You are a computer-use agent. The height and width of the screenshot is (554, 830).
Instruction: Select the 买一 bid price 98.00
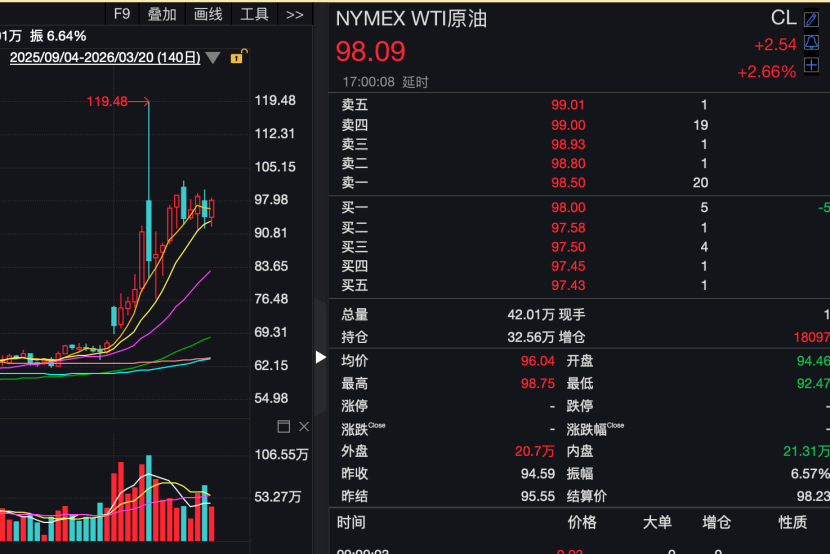pos(567,207)
